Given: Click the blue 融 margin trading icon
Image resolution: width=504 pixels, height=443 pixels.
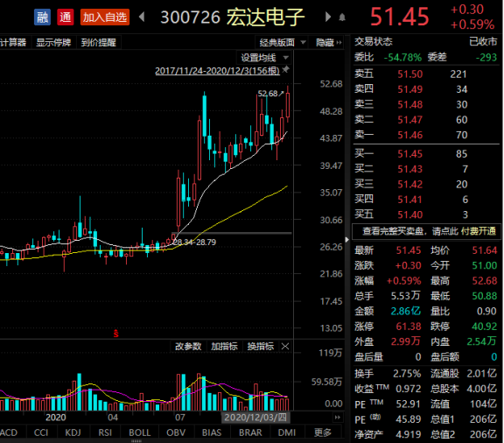Looking at the screenshot, I should tap(42, 17).
